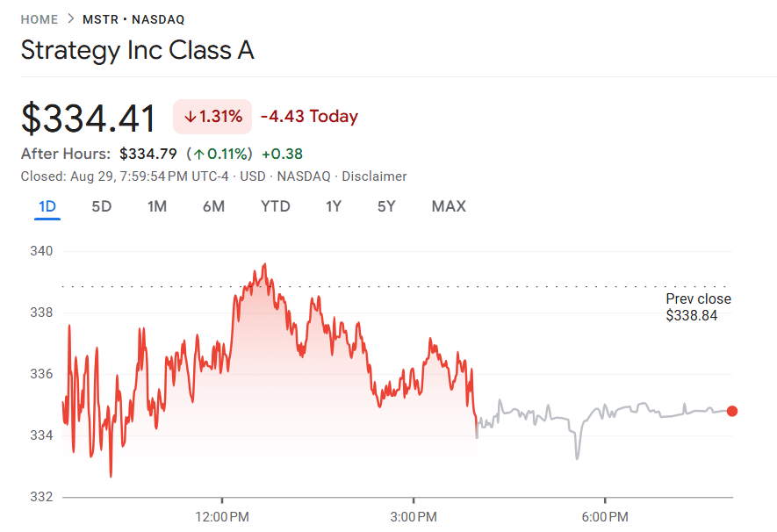The width and height of the screenshot is (777, 532).
Task: Navigate to the HOME breadcrumb
Action: click(x=40, y=18)
